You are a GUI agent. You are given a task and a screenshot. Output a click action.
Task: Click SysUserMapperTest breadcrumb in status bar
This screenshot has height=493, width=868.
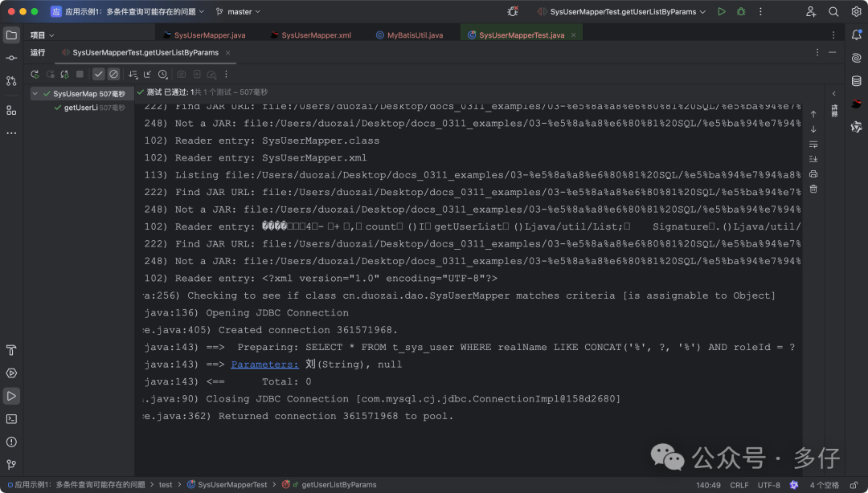[x=227, y=485]
